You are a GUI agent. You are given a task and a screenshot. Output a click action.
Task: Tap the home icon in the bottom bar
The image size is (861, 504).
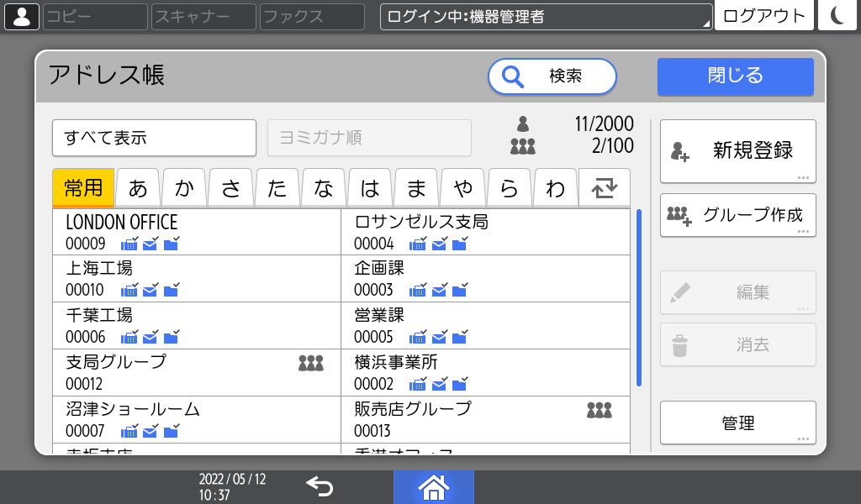click(434, 486)
